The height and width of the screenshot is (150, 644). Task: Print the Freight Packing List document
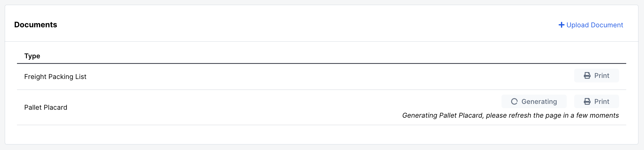click(596, 76)
